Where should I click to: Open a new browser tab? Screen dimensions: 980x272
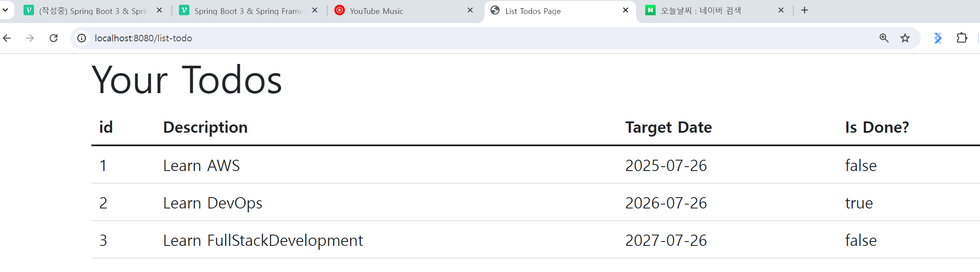click(805, 10)
